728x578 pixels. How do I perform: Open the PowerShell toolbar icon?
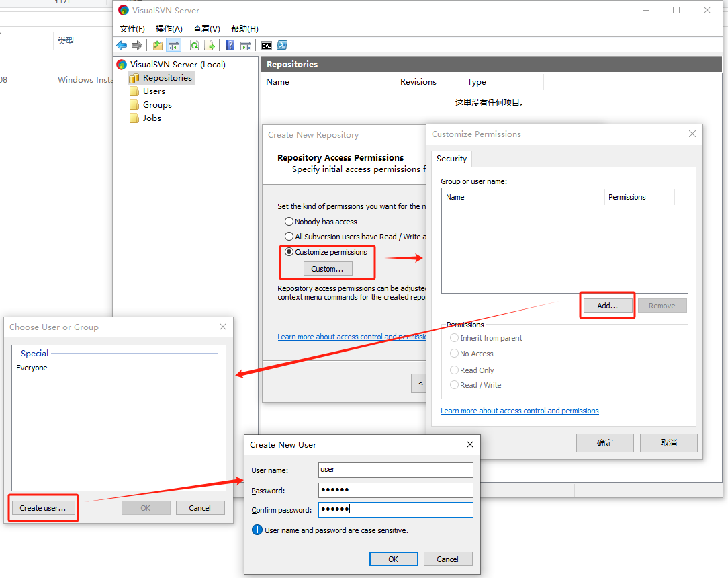282,45
